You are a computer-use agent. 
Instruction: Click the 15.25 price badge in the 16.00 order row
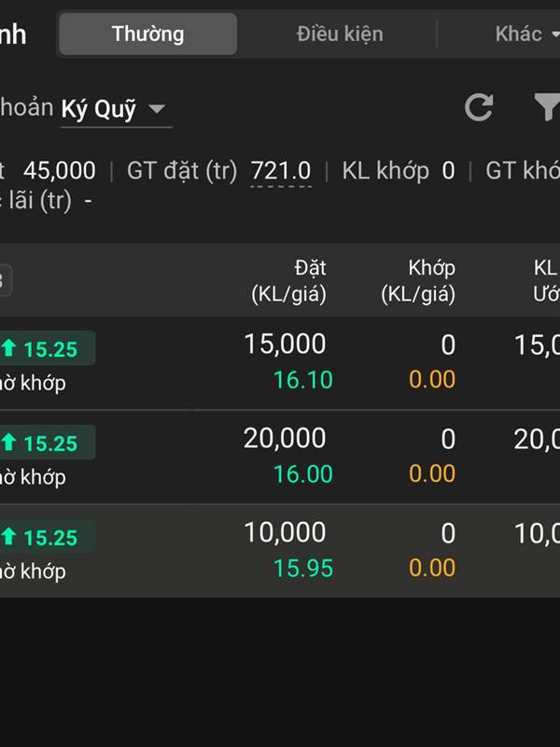(47, 443)
